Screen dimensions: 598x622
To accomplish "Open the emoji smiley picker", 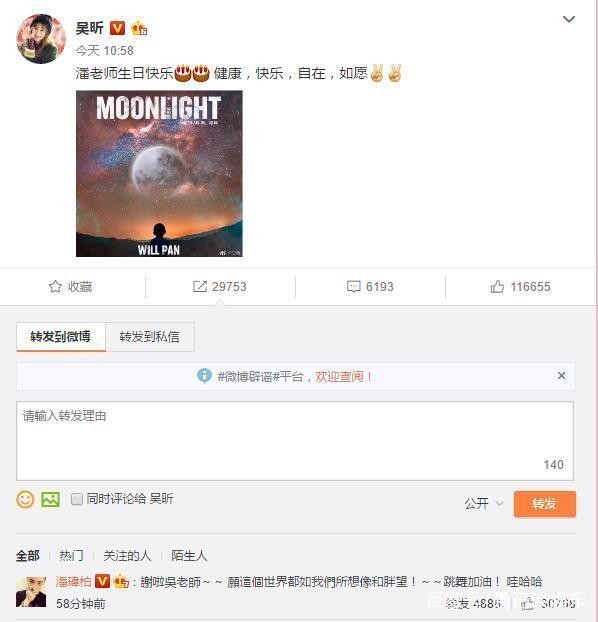I will [25, 499].
